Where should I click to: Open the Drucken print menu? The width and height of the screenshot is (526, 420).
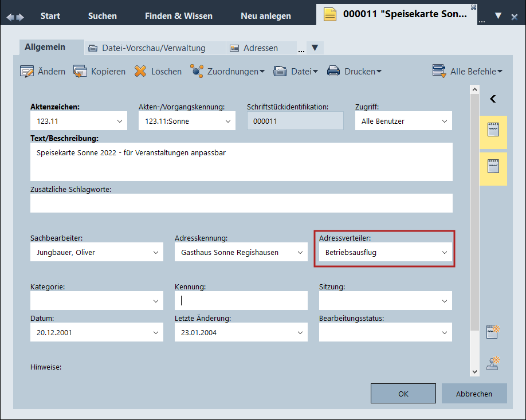click(354, 72)
